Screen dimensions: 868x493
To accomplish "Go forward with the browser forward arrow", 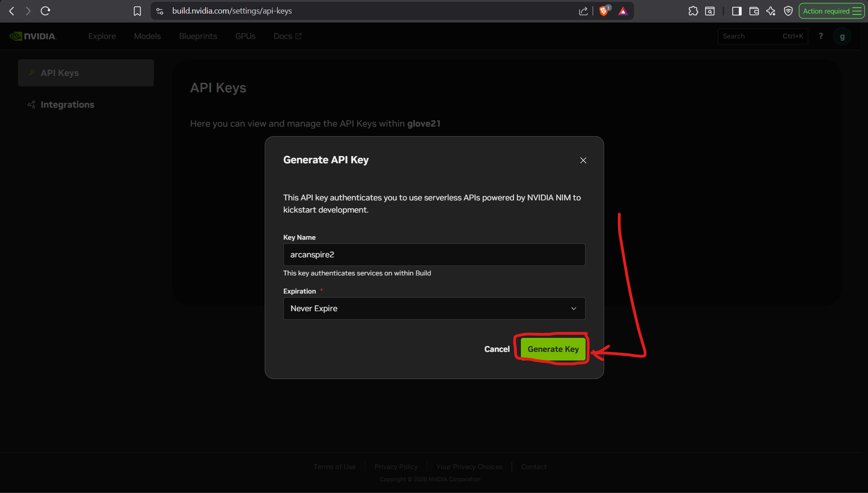I will 28,11.
